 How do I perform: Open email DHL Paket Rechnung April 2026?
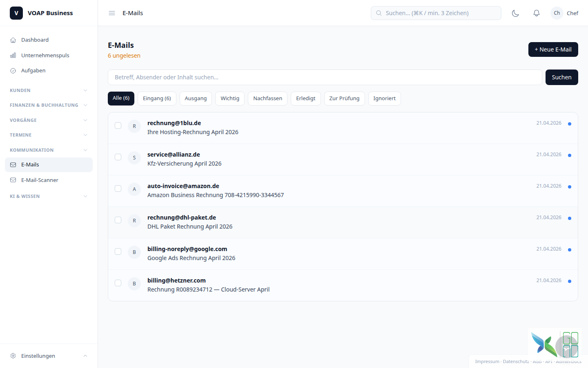[343, 222]
